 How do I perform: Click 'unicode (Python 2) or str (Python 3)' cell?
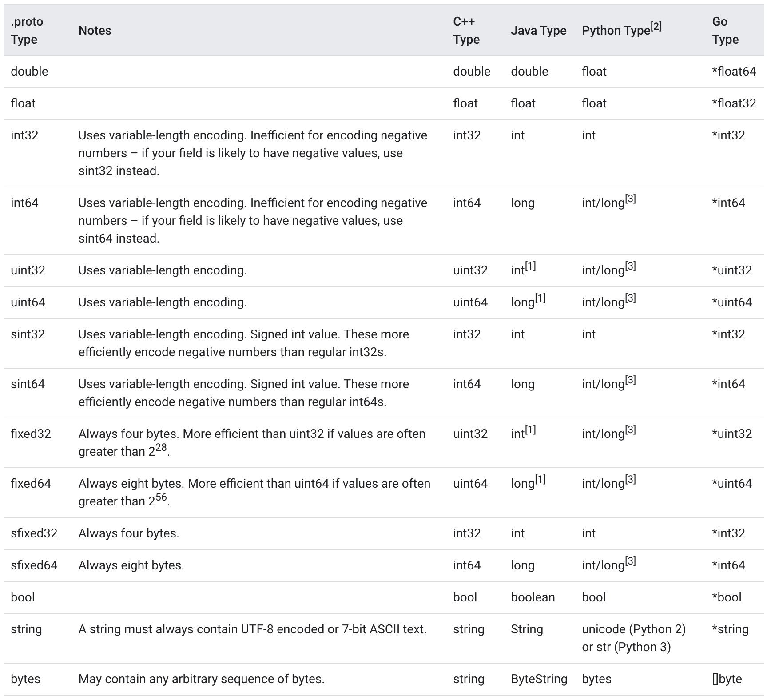point(634,638)
